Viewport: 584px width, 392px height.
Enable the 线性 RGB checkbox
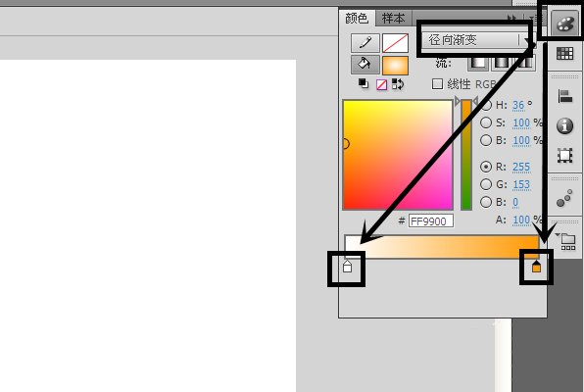click(437, 84)
